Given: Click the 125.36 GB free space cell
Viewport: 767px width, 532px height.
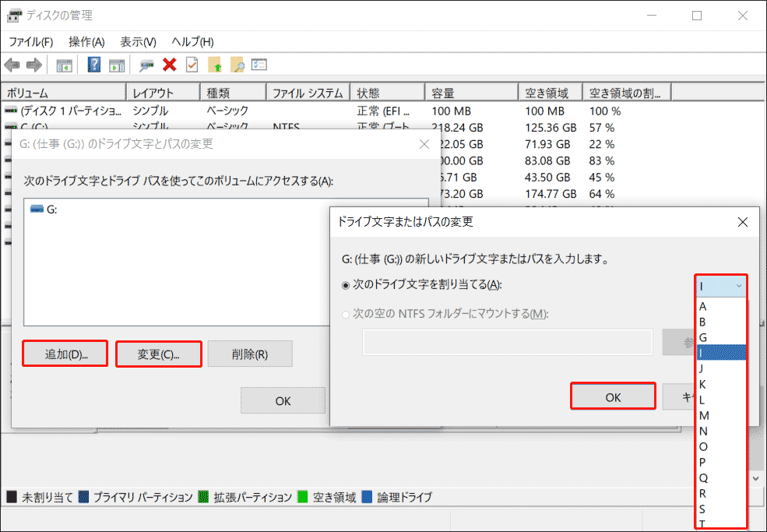Looking at the screenshot, I should pos(551,128).
